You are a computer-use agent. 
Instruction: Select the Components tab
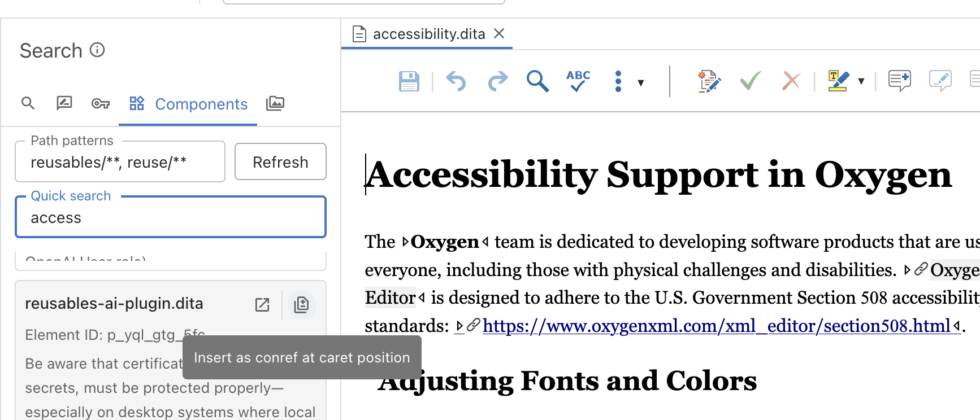[x=188, y=104]
